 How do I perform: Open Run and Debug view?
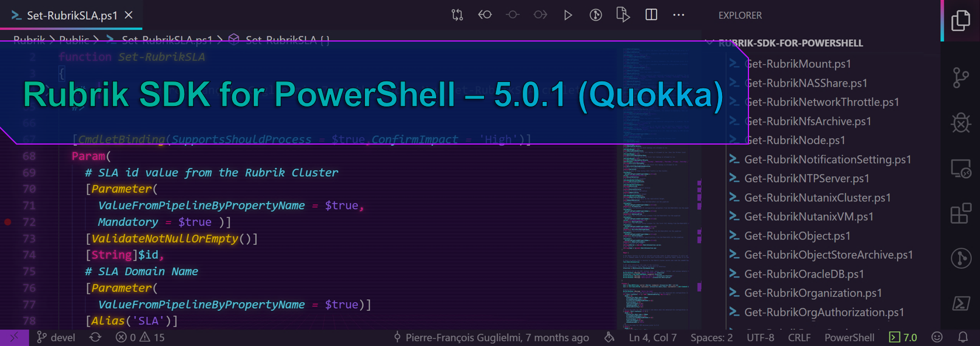(x=961, y=123)
